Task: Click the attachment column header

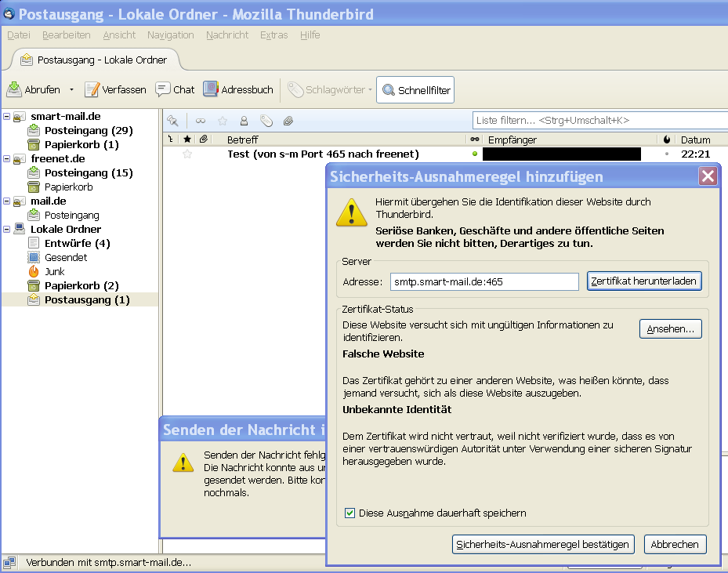Action: (x=204, y=139)
